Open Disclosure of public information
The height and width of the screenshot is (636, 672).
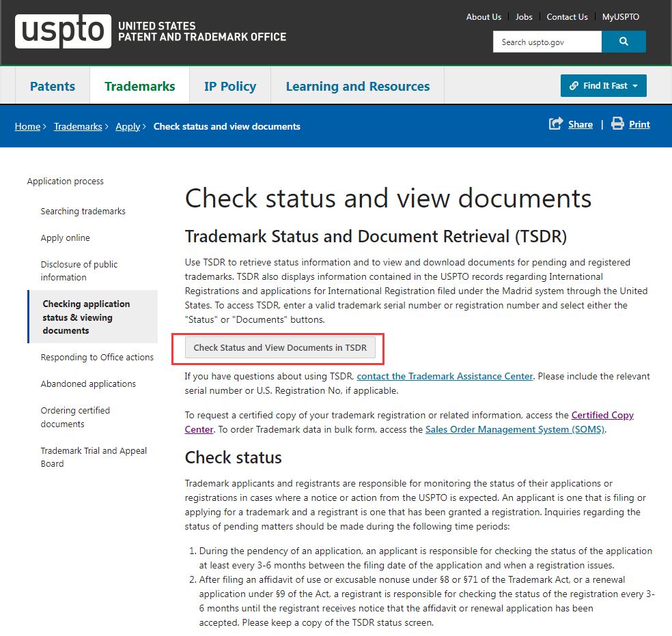point(79,271)
